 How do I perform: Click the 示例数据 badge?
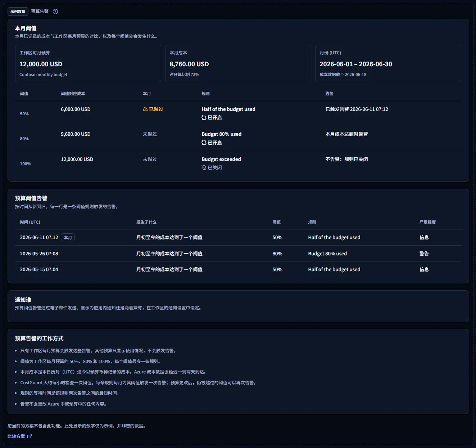click(x=18, y=12)
